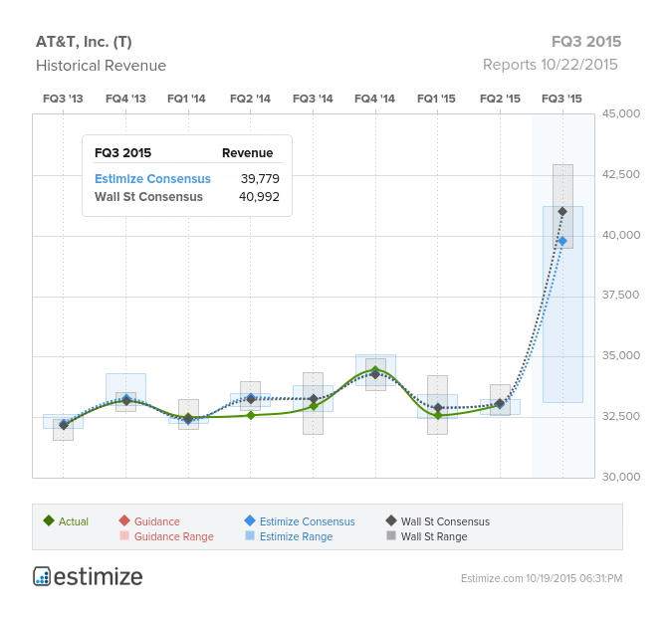Click the Estimize.com timestamp footer text
Screen dimensions: 672x617
click(x=542, y=578)
